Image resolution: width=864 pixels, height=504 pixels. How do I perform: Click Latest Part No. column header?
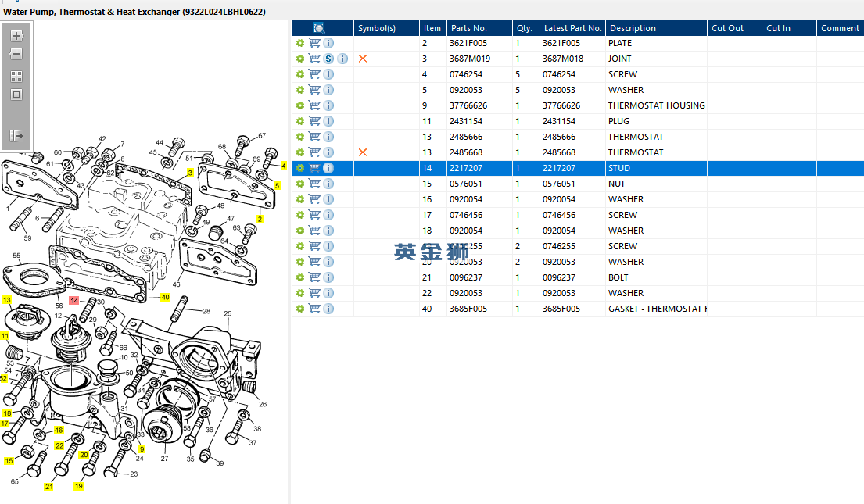[x=572, y=28]
